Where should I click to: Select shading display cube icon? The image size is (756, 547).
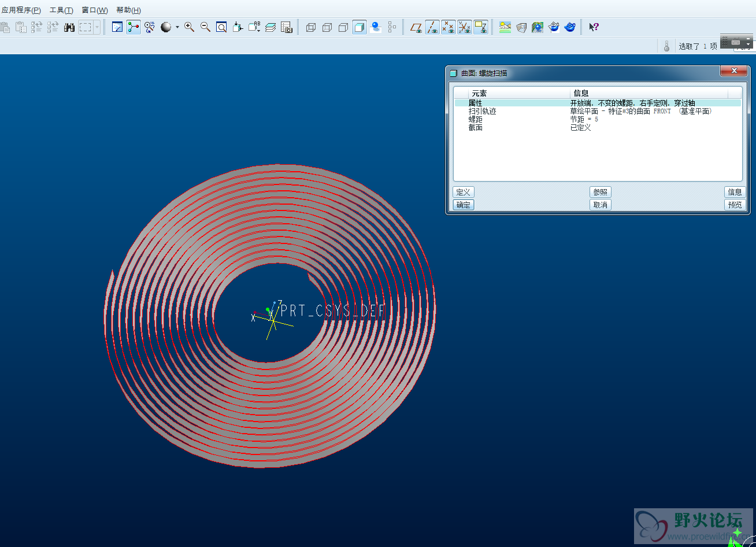point(360,27)
